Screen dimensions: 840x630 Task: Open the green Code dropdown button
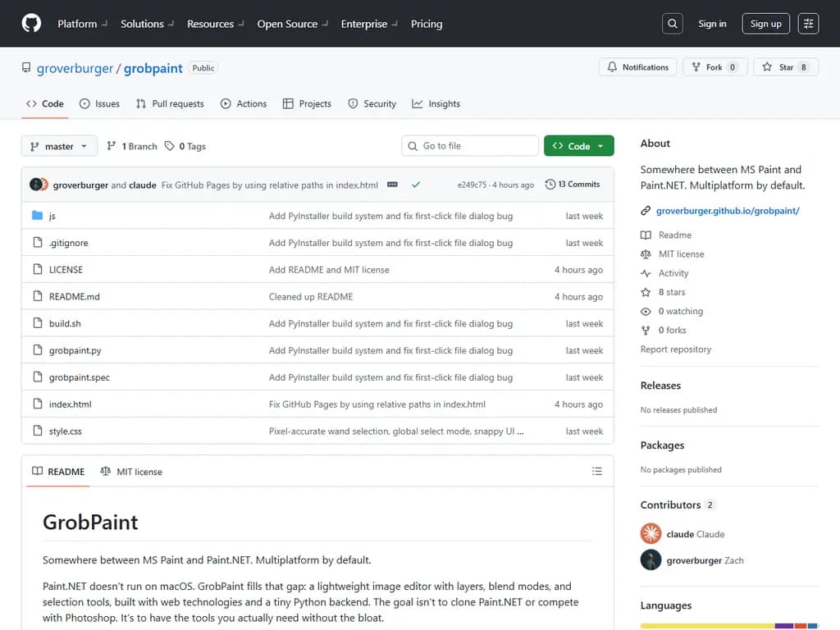coord(578,146)
